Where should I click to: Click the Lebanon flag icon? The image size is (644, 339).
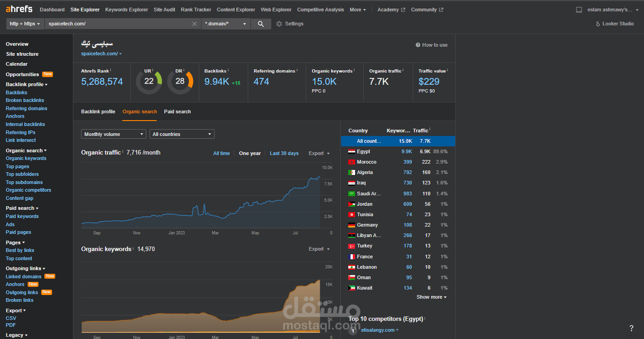[352, 267]
